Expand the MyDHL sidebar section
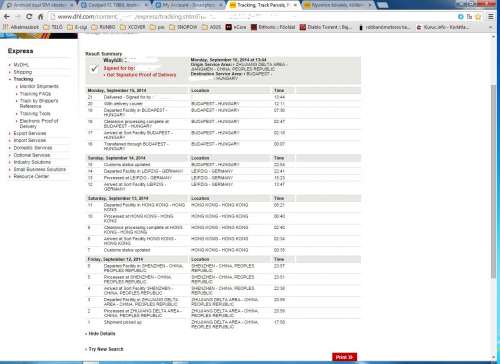Viewport: 500px width, 364px height. click(x=21, y=65)
